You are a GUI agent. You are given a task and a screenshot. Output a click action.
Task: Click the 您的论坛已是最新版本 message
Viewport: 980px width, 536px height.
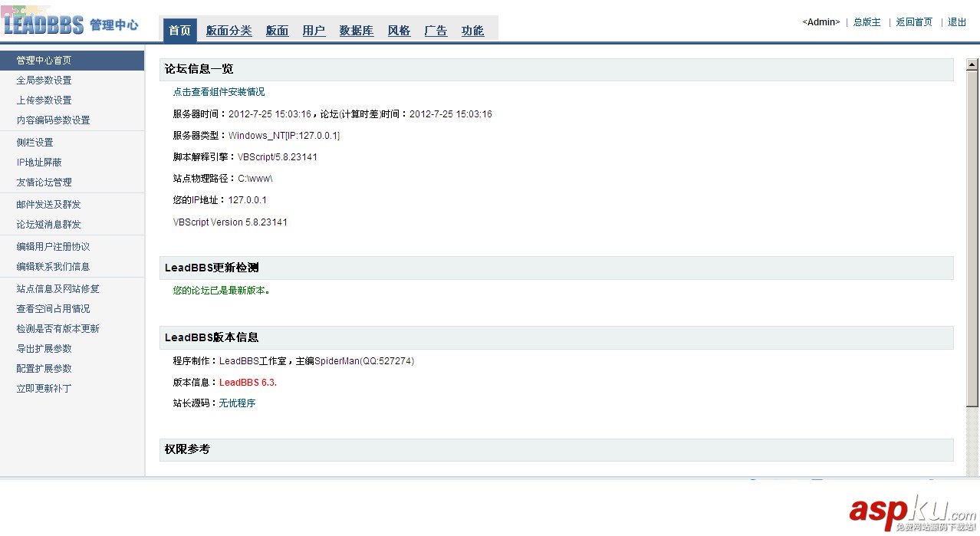222,291
